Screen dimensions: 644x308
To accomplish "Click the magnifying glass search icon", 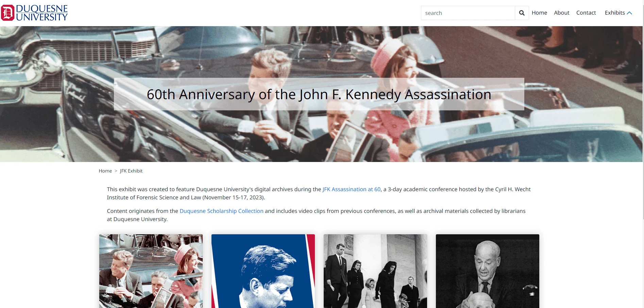I will [522, 13].
